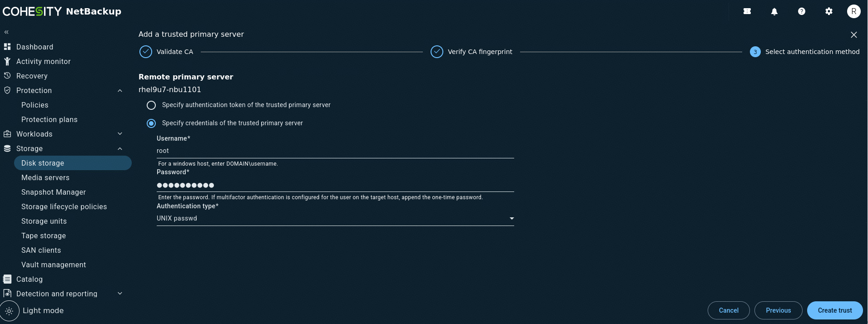
Task: Open Storage lifecycle policies item
Action: coord(64,206)
